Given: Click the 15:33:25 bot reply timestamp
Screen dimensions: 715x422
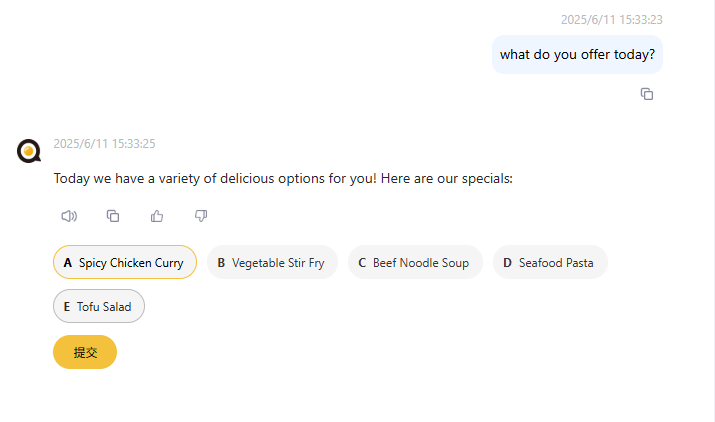Looking at the screenshot, I should [x=104, y=144].
